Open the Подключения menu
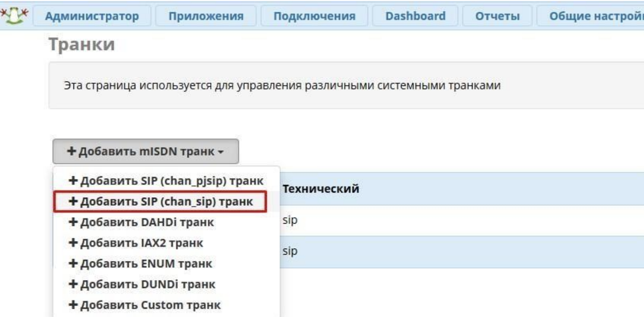 (x=314, y=16)
